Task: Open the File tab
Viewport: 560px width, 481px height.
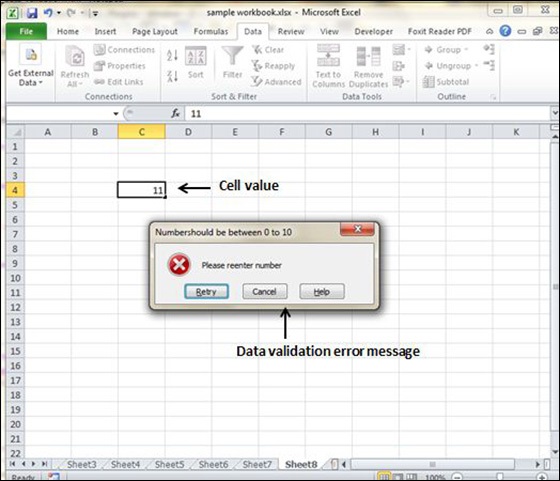Action: (26, 31)
